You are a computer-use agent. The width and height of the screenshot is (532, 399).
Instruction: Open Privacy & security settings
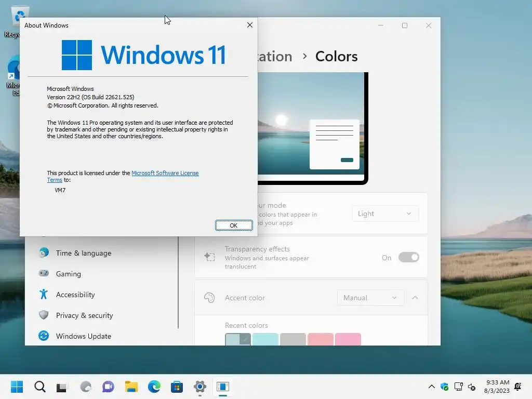click(x=84, y=315)
